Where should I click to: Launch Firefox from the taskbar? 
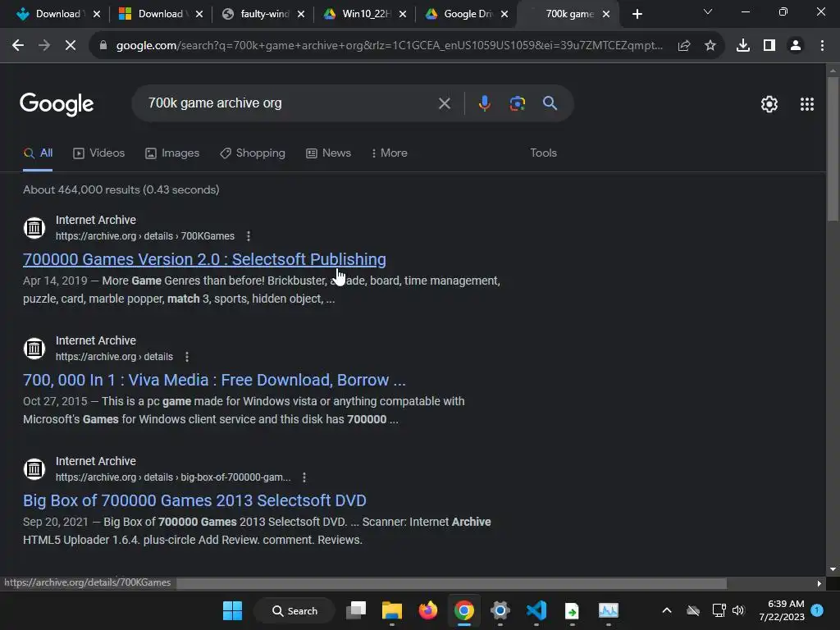[x=427, y=610]
